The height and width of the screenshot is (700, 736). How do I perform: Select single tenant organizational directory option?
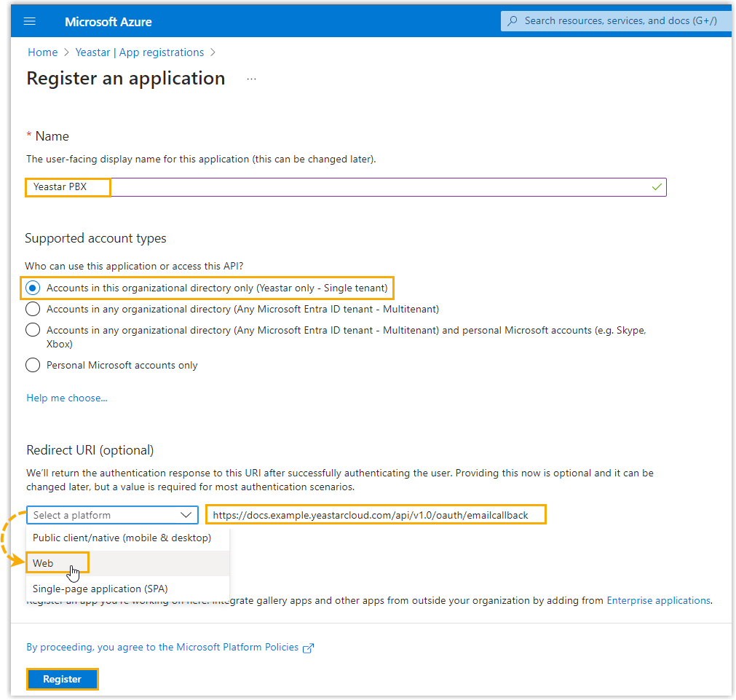pyautogui.click(x=33, y=288)
